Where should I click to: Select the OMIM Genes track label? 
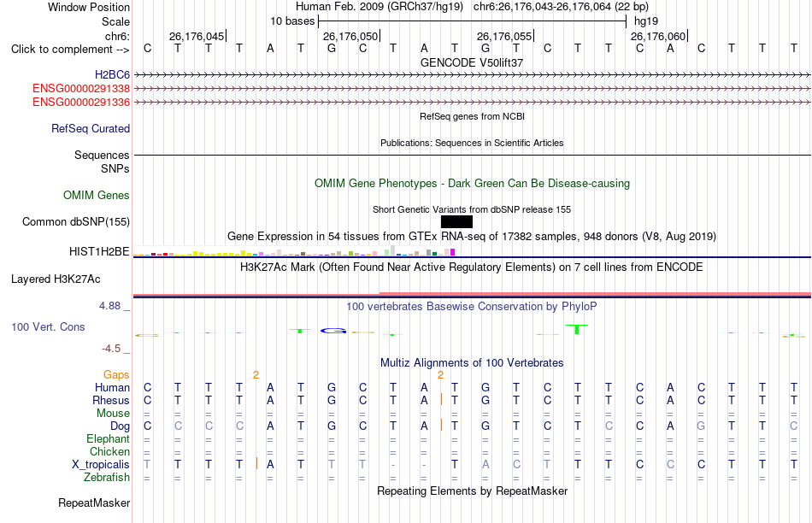[97, 195]
